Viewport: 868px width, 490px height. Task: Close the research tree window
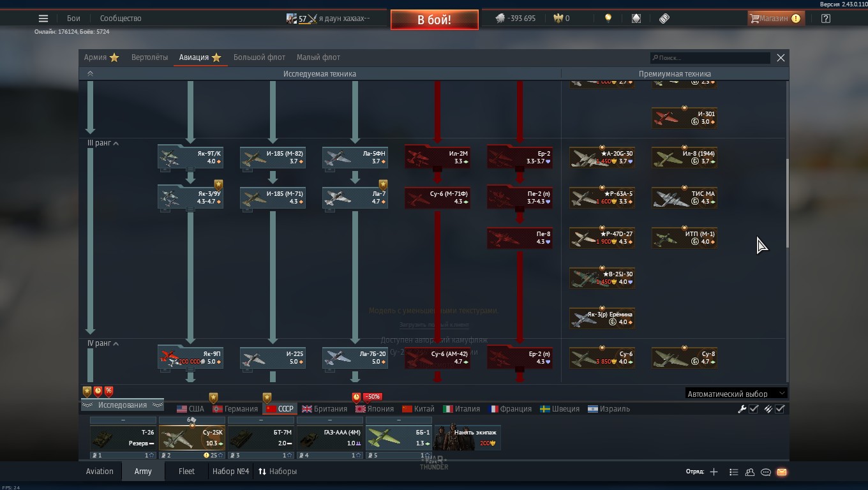click(781, 57)
